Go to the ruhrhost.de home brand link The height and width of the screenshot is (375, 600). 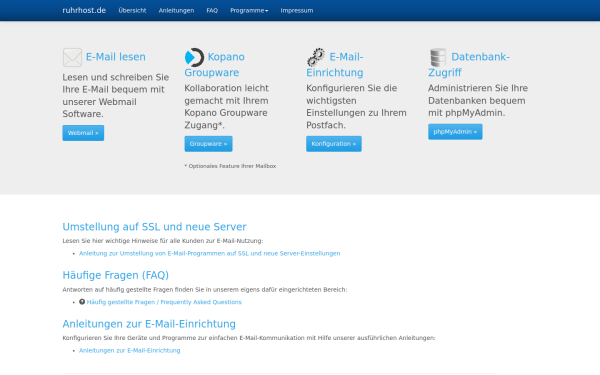point(84,10)
